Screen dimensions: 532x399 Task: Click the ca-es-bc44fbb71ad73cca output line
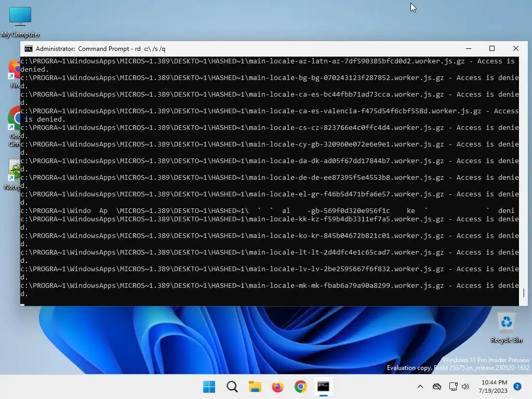(270, 98)
